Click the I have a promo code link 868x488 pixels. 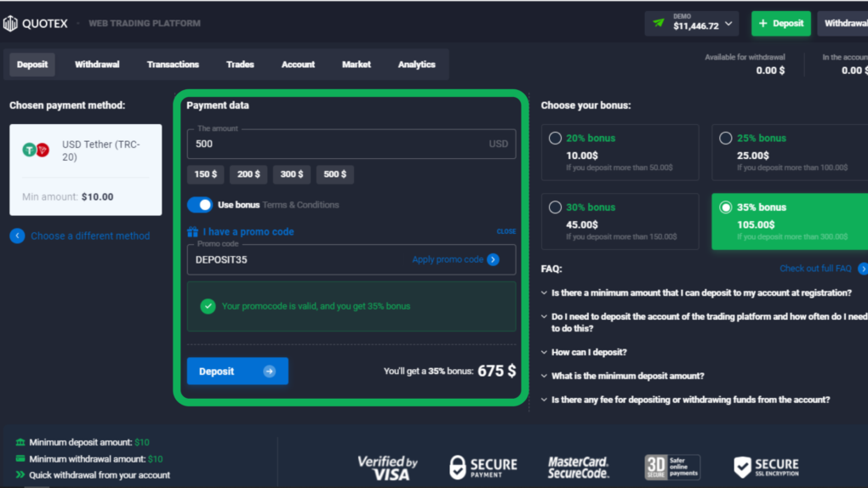pyautogui.click(x=248, y=232)
